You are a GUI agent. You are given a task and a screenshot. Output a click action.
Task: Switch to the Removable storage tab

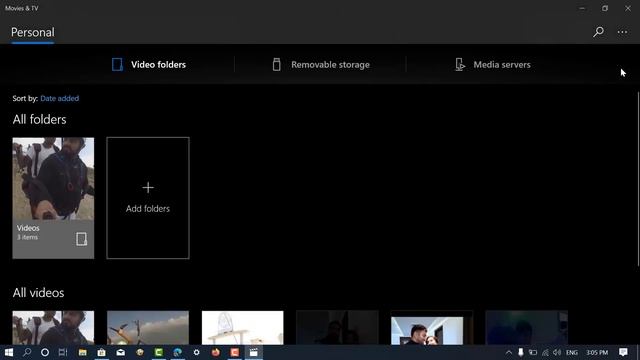[321, 64]
